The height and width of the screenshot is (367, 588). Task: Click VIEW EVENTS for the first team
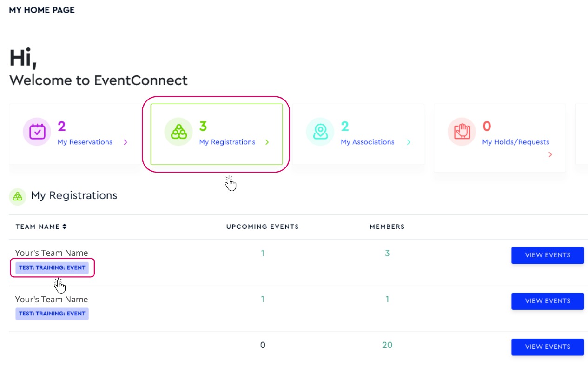pos(547,255)
